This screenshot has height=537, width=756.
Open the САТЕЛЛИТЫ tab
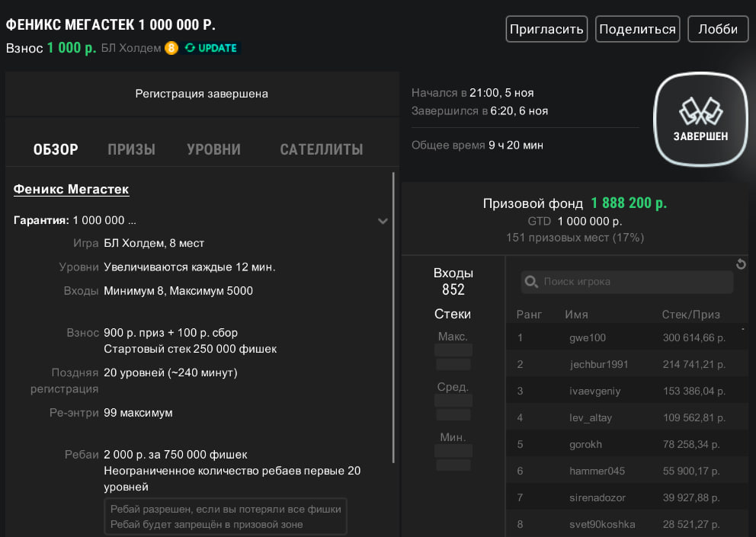pyautogui.click(x=321, y=149)
